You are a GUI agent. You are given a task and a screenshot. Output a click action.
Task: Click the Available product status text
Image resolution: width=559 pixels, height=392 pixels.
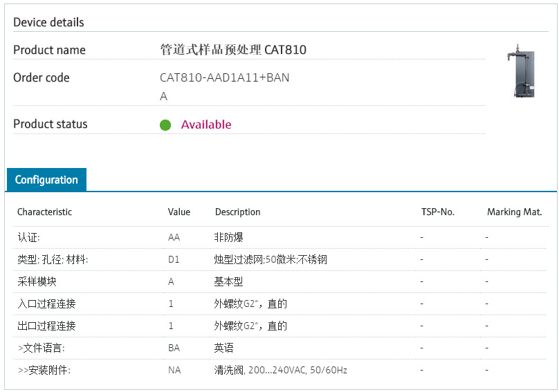point(206,124)
